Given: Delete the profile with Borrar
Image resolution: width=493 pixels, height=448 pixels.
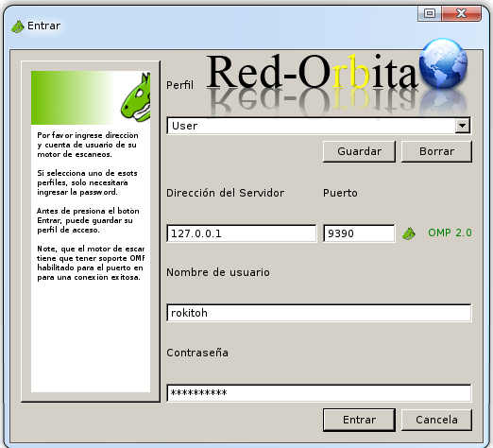Looking at the screenshot, I should [x=436, y=151].
